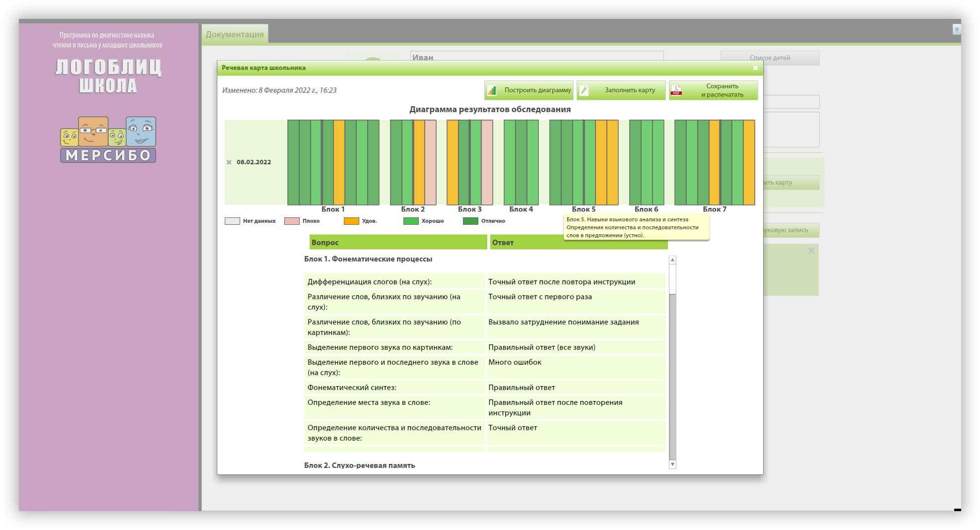
Task: Click the Плохо pink legend swatch
Action: coord(291,221)
